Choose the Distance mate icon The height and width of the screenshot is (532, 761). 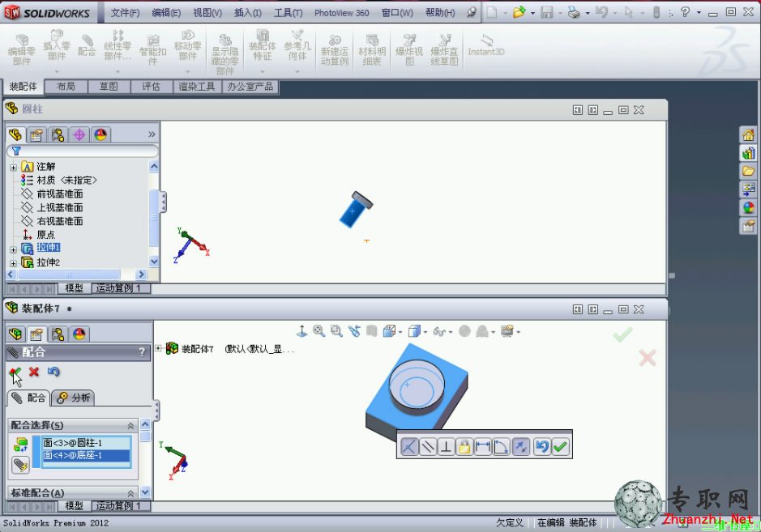(483, 446)
